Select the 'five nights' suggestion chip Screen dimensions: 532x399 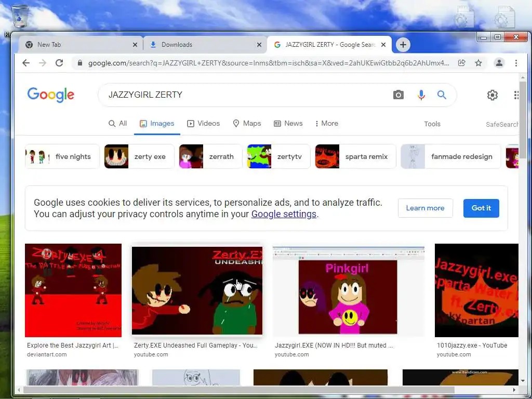point(62,156)
